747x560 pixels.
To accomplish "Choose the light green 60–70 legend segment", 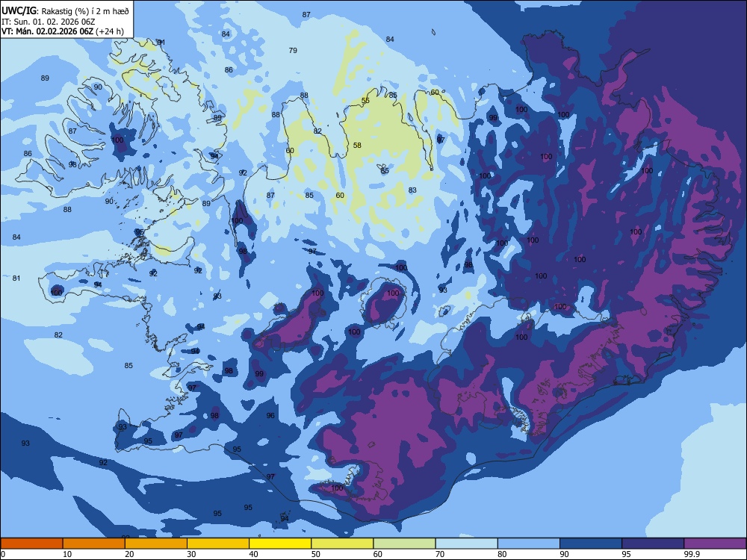I will [404, 544].
